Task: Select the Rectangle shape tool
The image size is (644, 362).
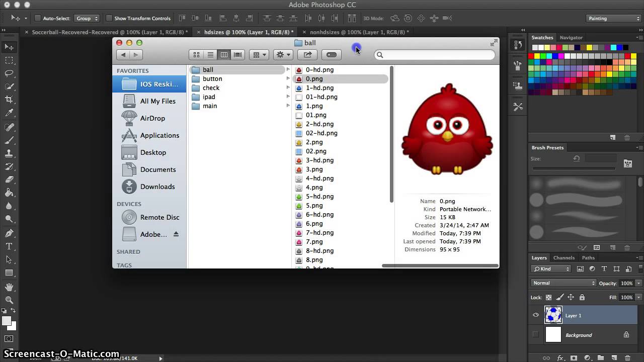Action: pyautogui.click(x=9, y=273)
